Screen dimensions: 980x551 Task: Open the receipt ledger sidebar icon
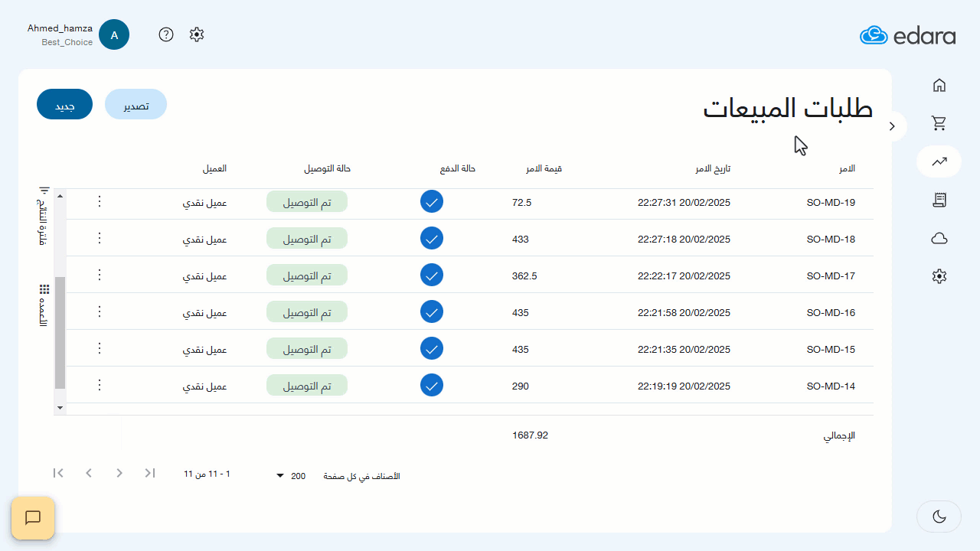click(939, 201)
